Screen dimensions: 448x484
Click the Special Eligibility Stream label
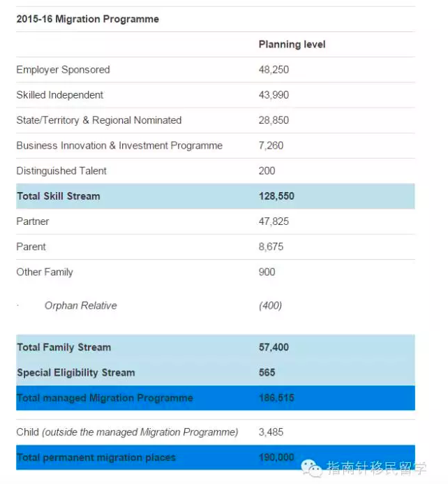[76, 372]
